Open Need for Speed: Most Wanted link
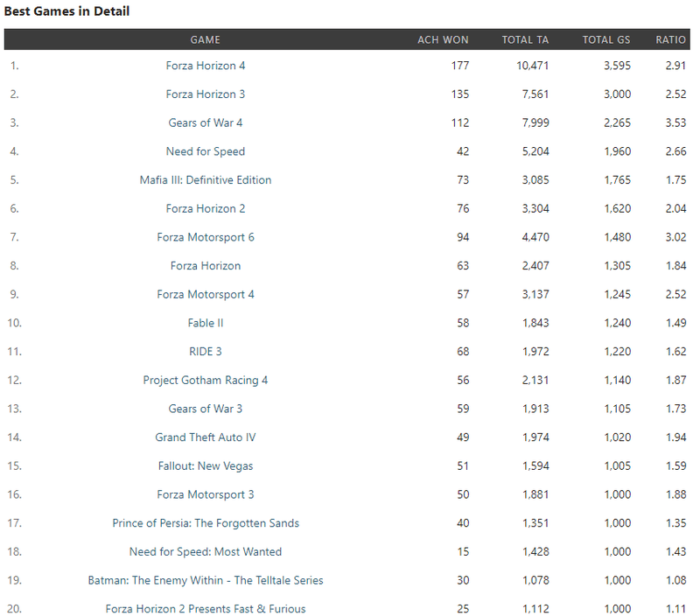 [x=206, y=551]
